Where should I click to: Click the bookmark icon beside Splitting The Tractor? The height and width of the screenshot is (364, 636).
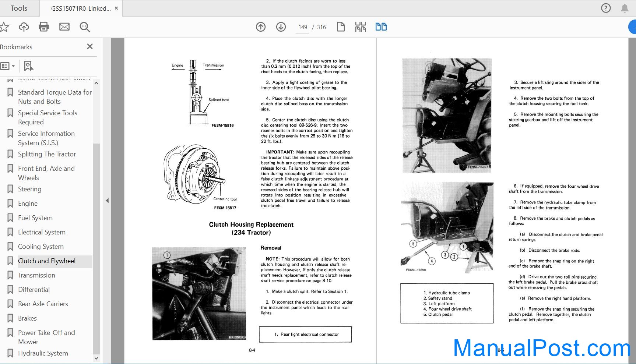(x=10, y=154)
